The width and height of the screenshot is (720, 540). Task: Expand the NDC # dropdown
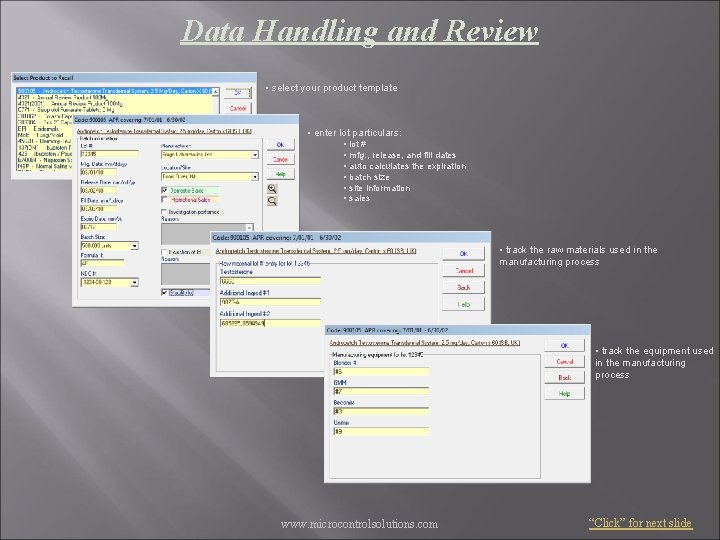coord(135,282)
